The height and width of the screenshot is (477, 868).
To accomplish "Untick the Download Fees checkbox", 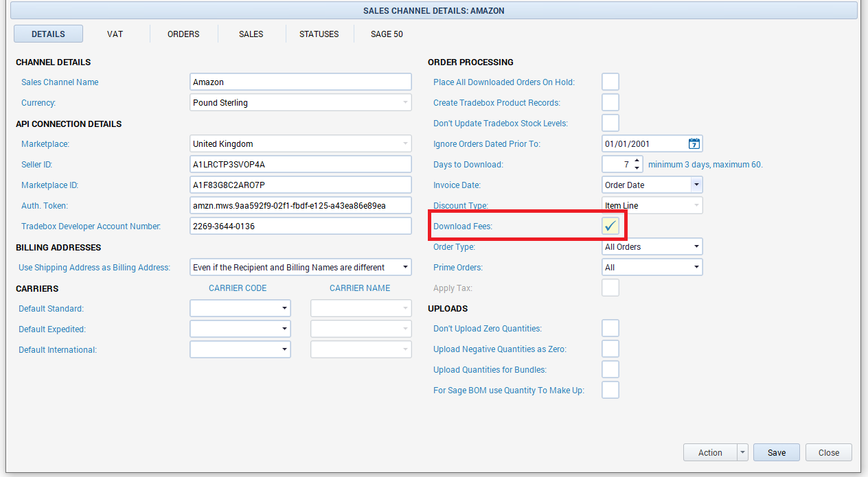I will click(x=610, y=226).
